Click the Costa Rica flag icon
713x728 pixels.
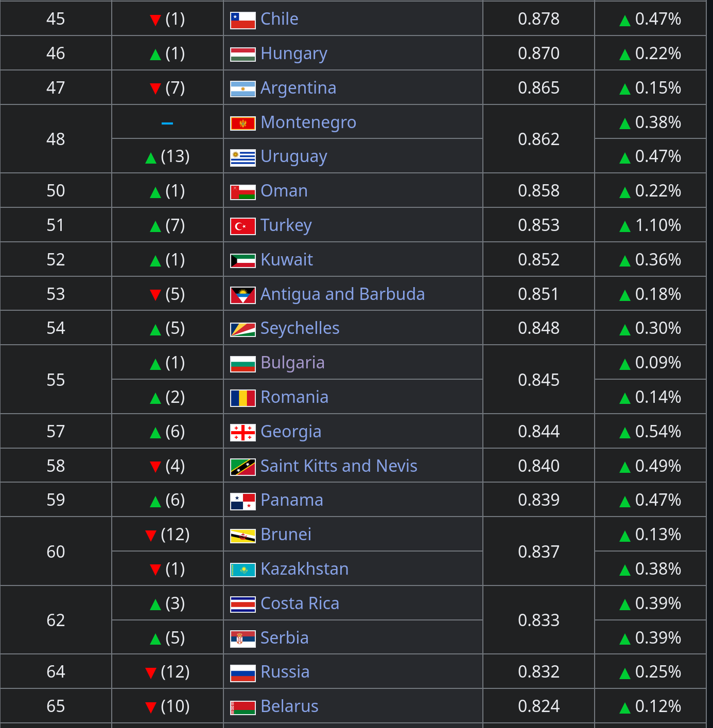(x=242, y=605)
